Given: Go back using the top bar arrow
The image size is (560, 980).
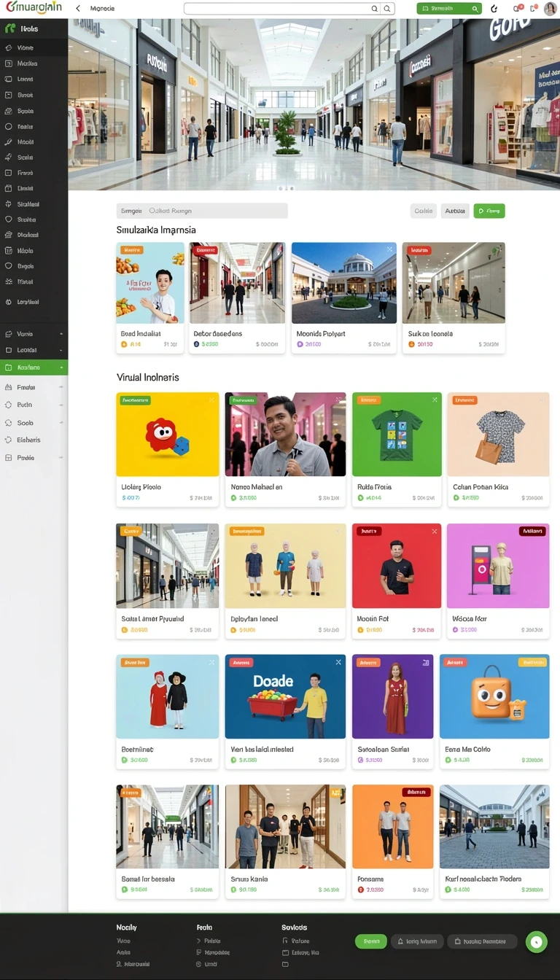Looking at the screenshot, I should [78, 9].
